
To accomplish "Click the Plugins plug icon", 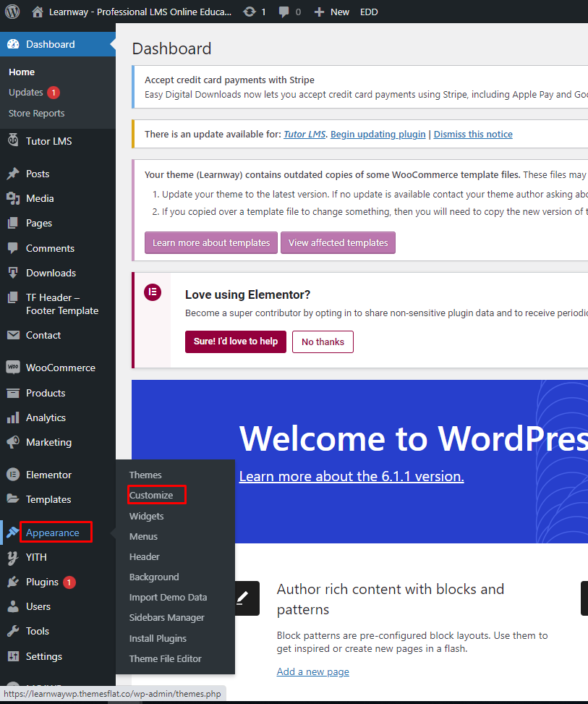I will (x=13, y=582).
